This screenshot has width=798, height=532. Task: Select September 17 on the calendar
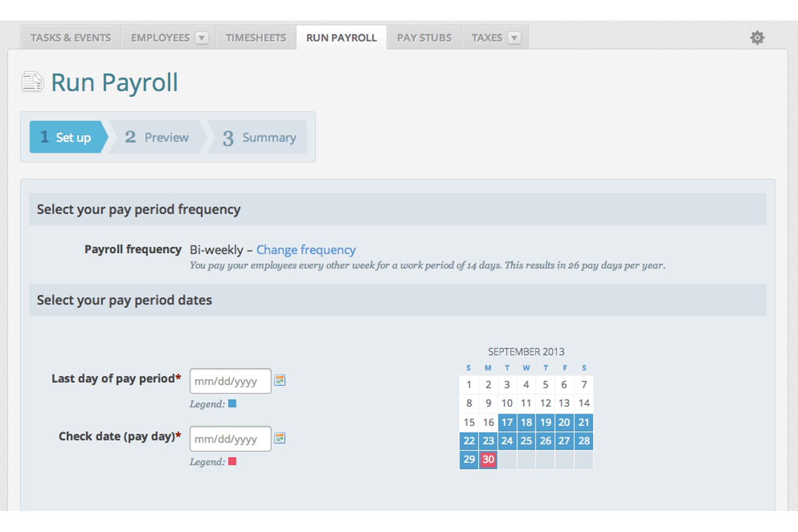(507, 422)
